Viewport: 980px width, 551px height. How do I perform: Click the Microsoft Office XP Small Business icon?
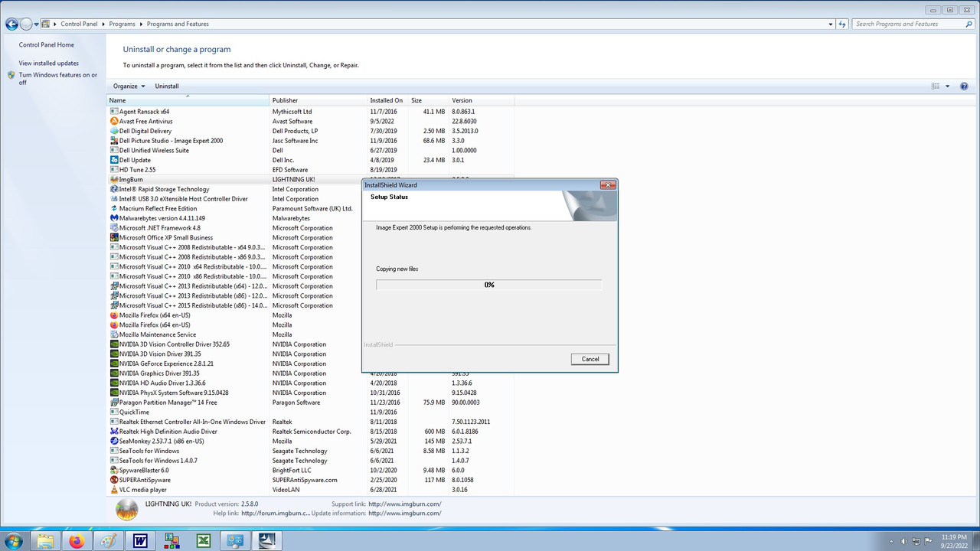tap(114, 238)
